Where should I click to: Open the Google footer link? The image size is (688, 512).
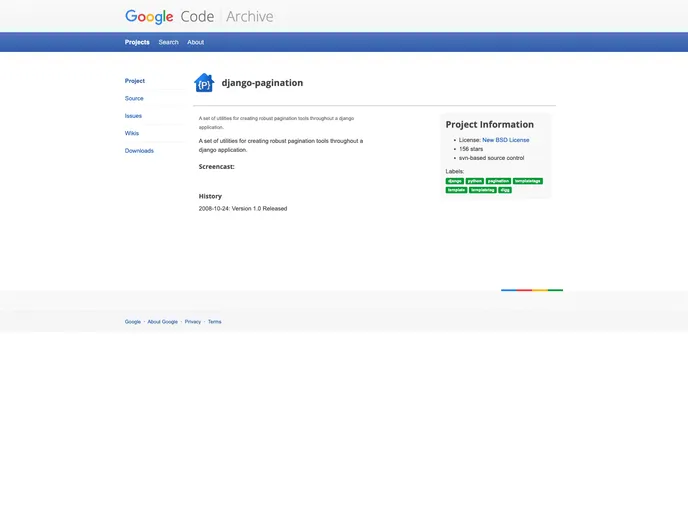(133, 322)
